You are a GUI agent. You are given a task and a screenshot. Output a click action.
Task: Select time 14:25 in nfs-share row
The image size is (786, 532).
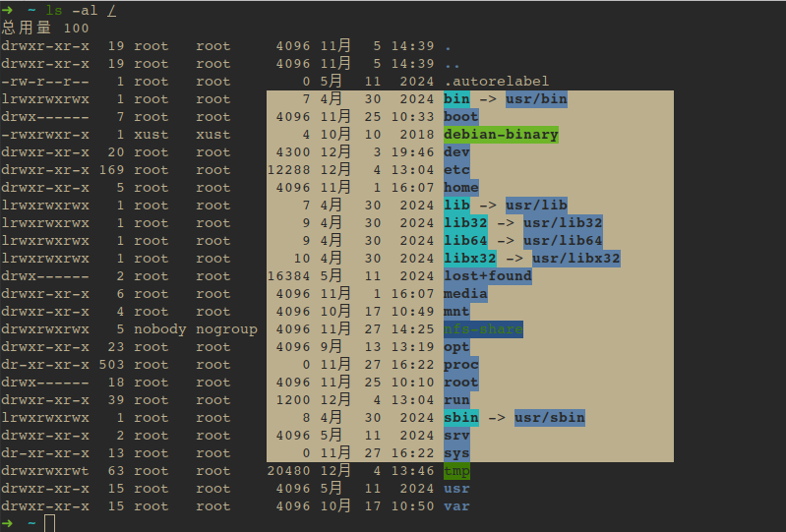point(412,329)
